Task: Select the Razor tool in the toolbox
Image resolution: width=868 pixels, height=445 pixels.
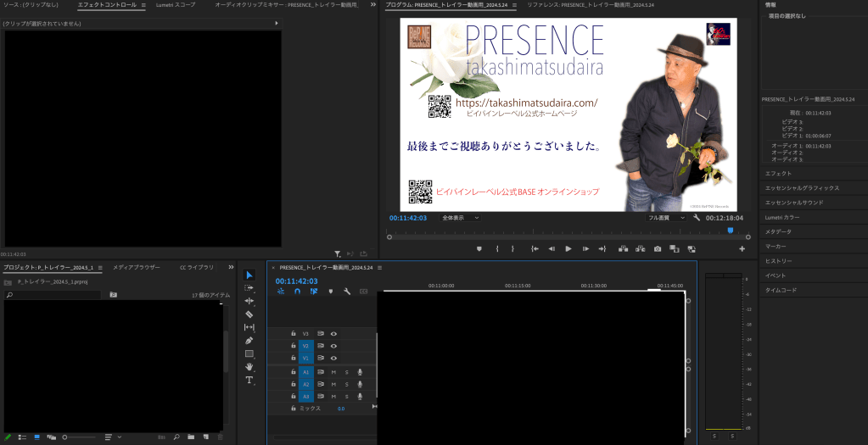Action: pyautogui.click(x=249, y=314)
